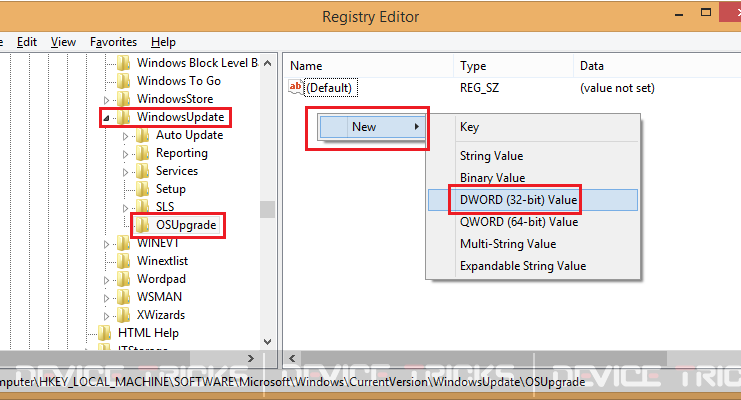Select the Reporting key label
The image size is (741, 400).
coord(182,153)
